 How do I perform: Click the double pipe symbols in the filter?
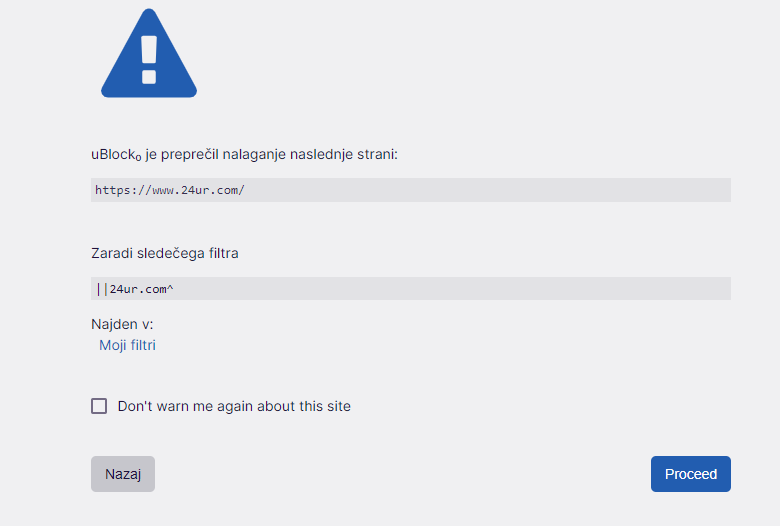click(x=102, y=289)
